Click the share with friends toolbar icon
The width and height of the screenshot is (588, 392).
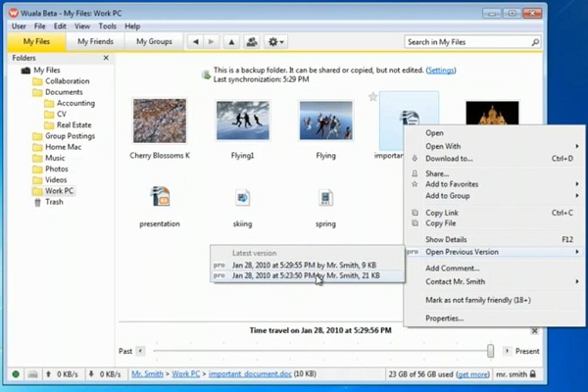(x=252, y=42)
